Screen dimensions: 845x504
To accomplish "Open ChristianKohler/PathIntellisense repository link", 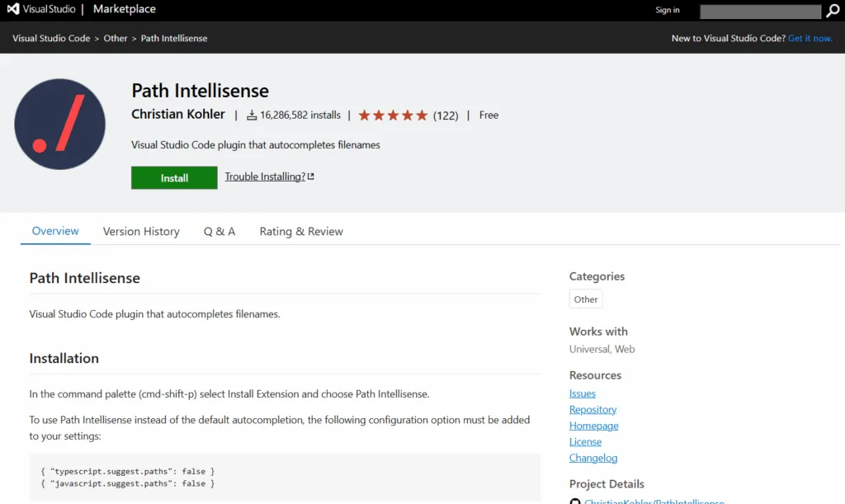I will pos(654,502).
